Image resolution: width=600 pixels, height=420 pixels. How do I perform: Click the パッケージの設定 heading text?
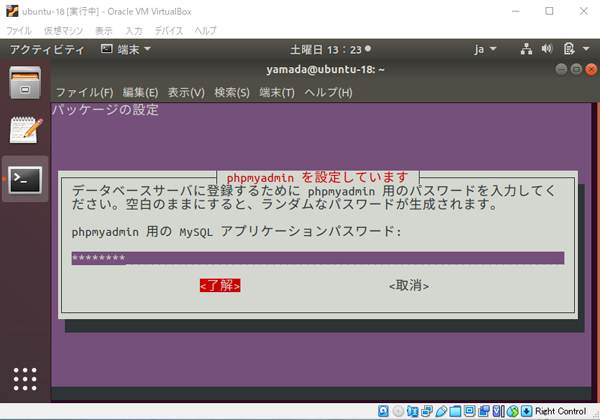point(105,110)
